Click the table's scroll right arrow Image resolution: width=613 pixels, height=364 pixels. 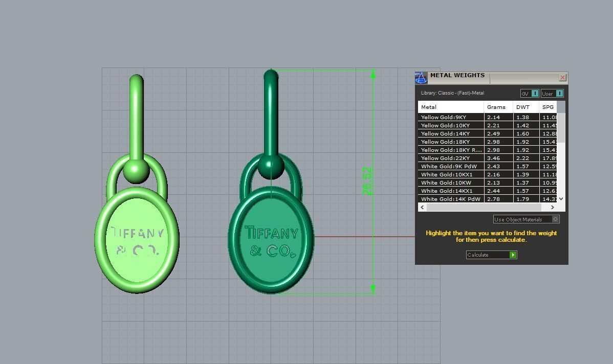tap(553, 208)
